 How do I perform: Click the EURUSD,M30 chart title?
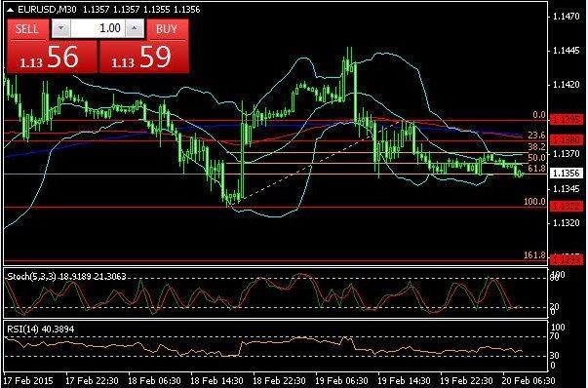(47, 10)
